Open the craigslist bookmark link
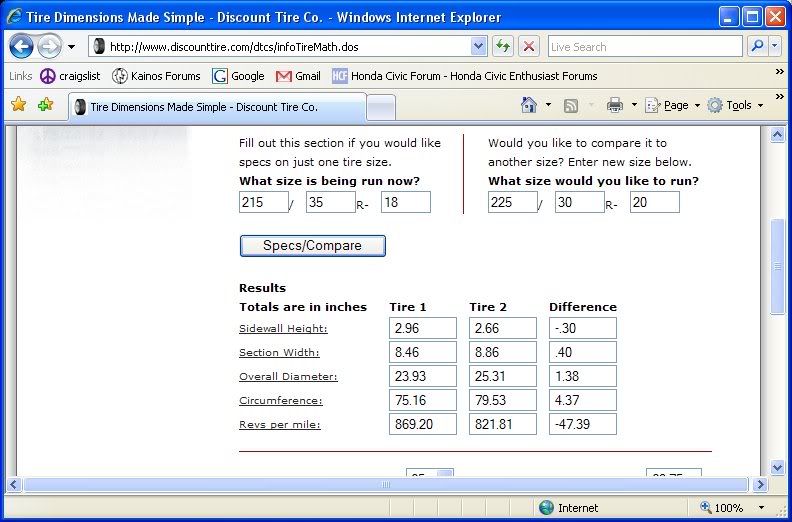792x522 pixels. tap(70, 76)
